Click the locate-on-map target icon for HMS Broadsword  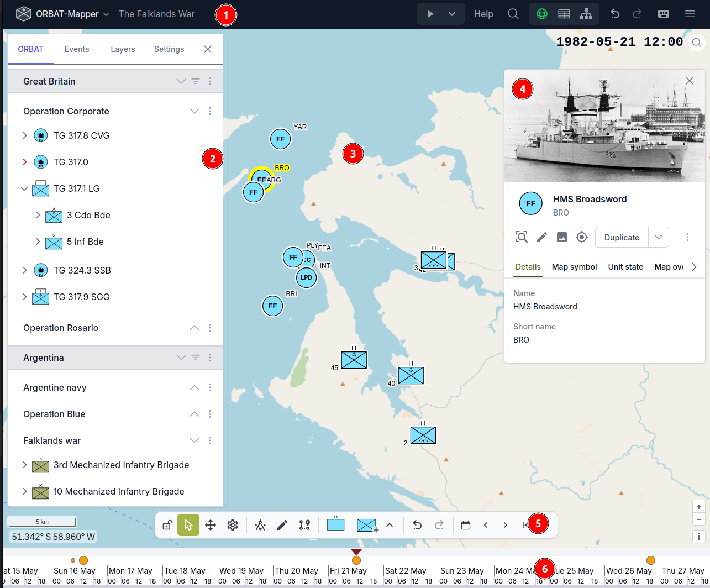point(581,237)
